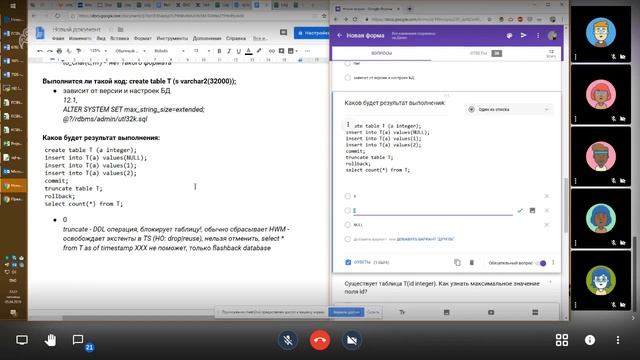The height and width of the screenshot is (360, 640).
Task: Select the radio option зависит от версии и настроек БД
Action: point(347,78)
